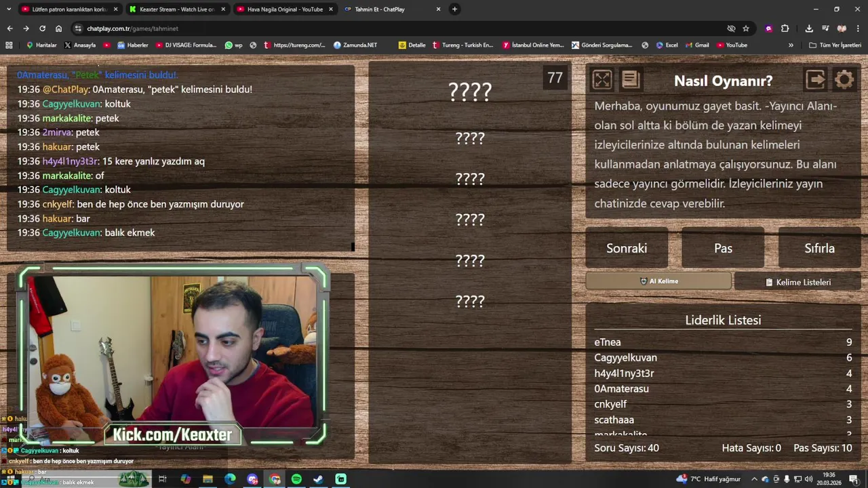Open the Gmail bookmark
Image resolution: width=868 pixels, height=488 pixels.
pos(696,45)
